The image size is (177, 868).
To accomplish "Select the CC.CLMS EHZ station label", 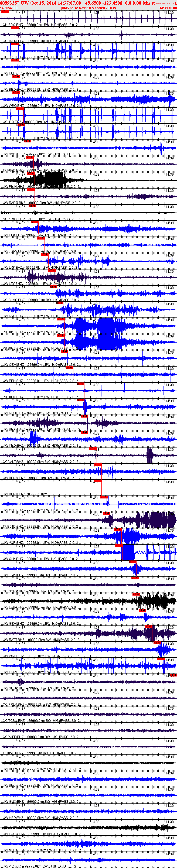I will click(41, 300).
